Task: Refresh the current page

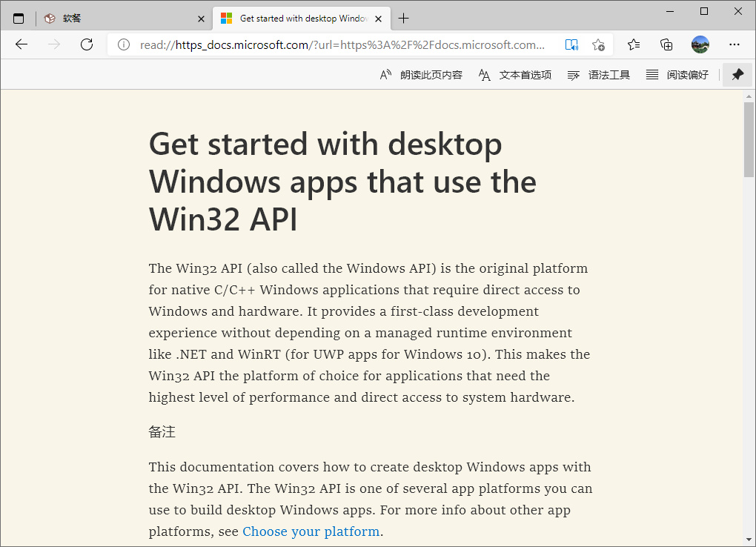Action: (87, 44)
